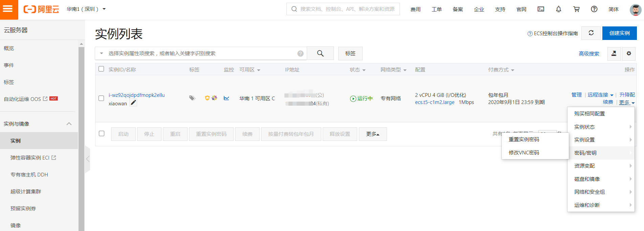Screen dimensions: 644x231
Task: Open Cloud Shell terminal icon
Action: [x=541, y=9]
